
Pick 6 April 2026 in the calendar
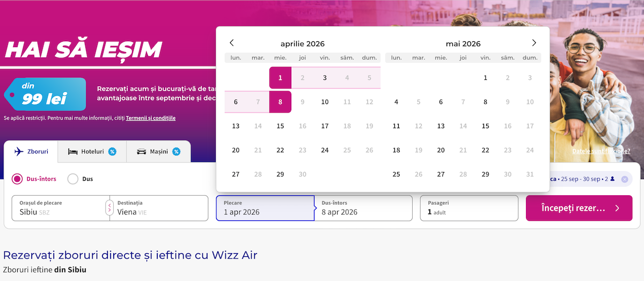[236, 102]
